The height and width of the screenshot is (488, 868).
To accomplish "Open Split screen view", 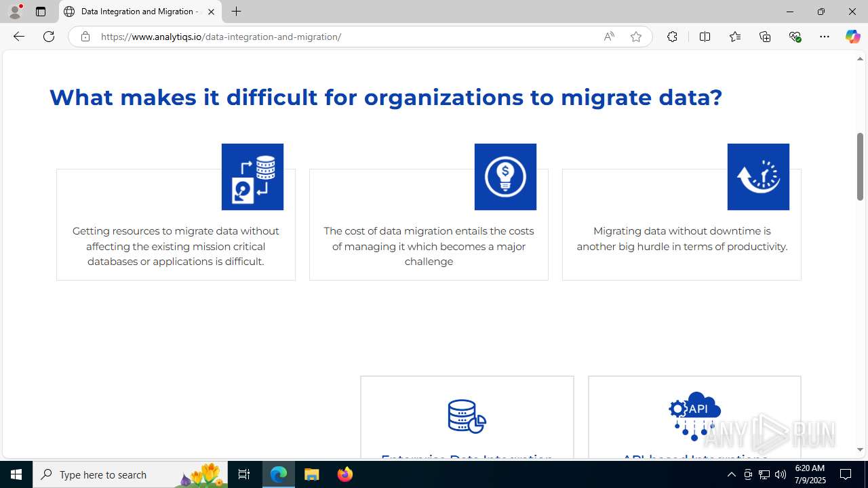I will 705,37.
